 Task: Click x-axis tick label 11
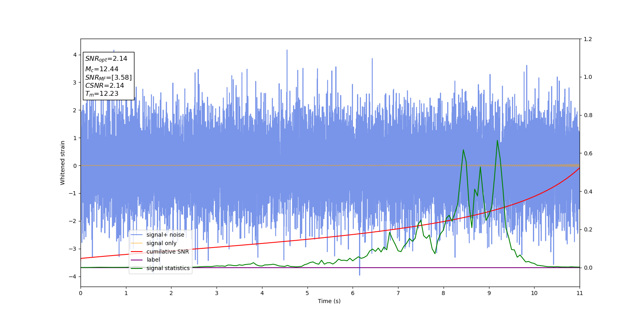tap(580, 293)
